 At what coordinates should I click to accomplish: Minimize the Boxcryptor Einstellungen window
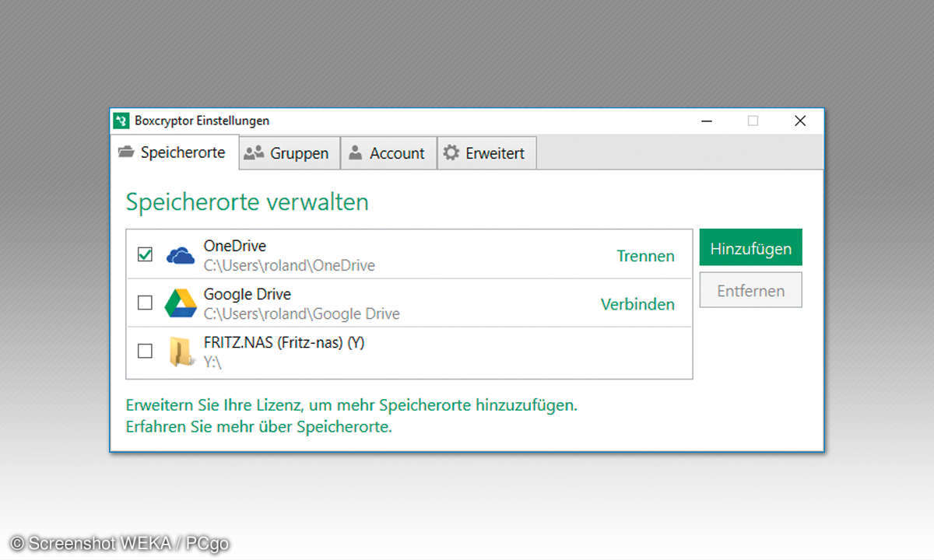tap(707, 121)
